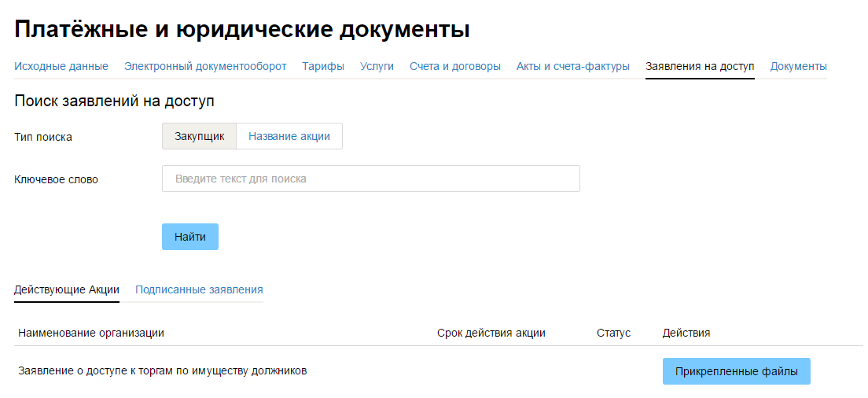Open the Услуги tab

tap(377, 67)
